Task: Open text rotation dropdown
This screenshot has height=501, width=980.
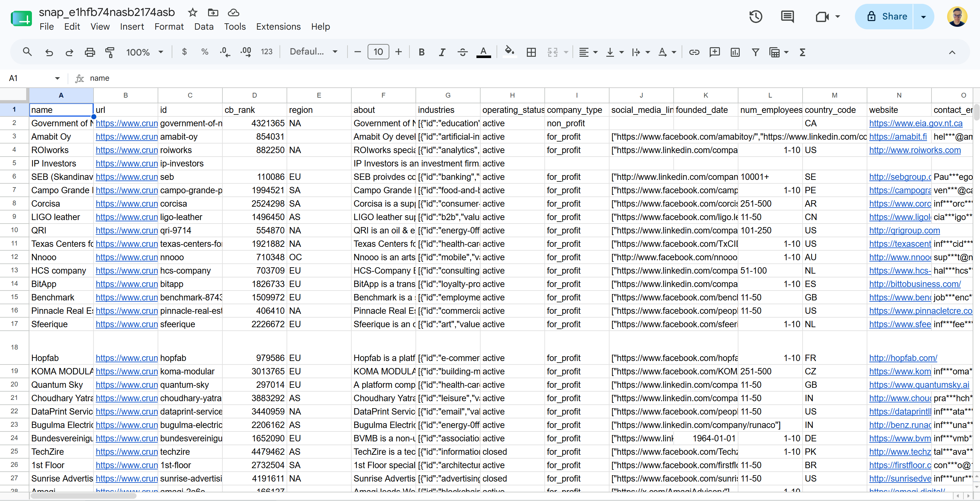Action: [667, 52]
